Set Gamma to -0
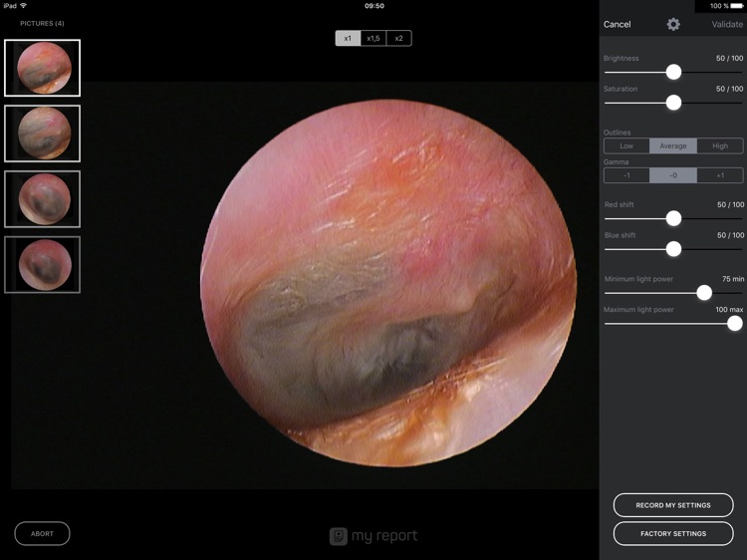This screenshot has width=747, height=560. coord(673,175)
